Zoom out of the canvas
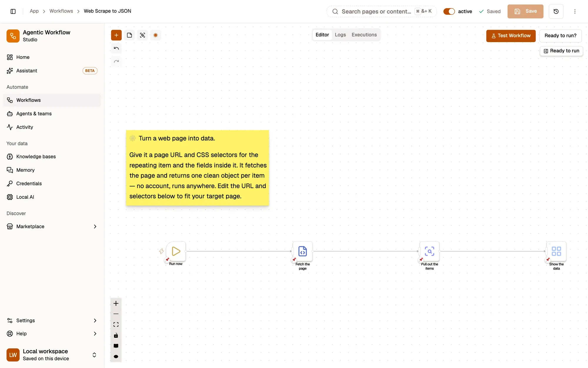Image resolution: width=588 pixels, height=368 pixels. pos(116,314)
